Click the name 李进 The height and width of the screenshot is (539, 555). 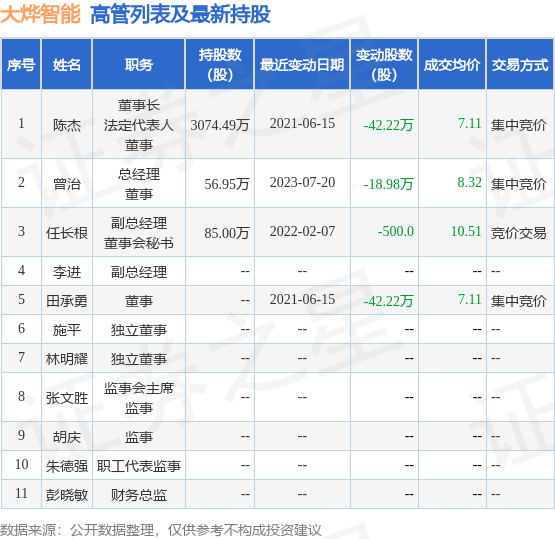pyautogui.click(x=67, y=272)
